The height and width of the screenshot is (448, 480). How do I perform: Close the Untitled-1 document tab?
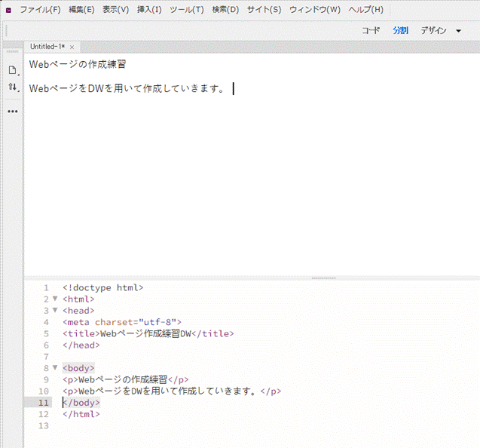click(72, 47)
